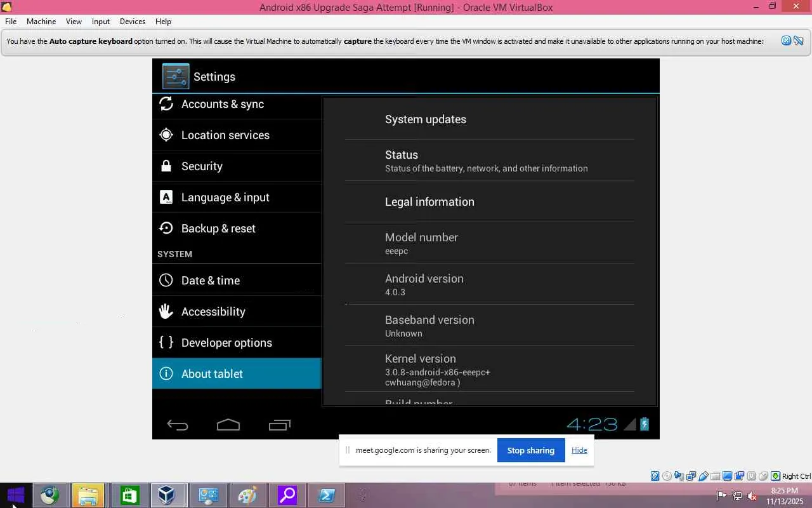
Task: Open Backup & reset settings
Action: (237, 228)
